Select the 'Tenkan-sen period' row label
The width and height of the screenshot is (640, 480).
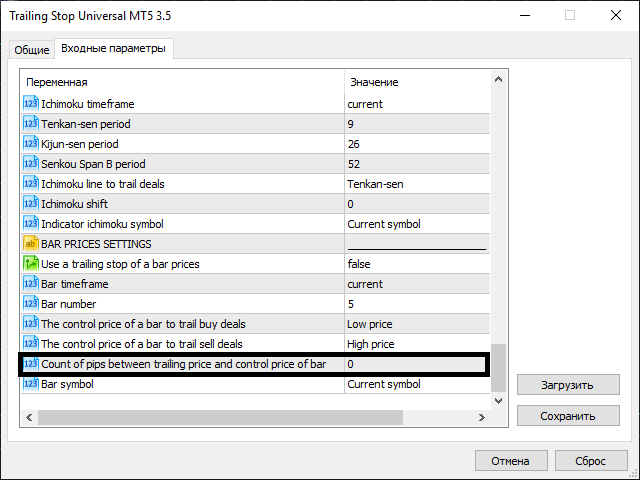(x=86, y=124)
